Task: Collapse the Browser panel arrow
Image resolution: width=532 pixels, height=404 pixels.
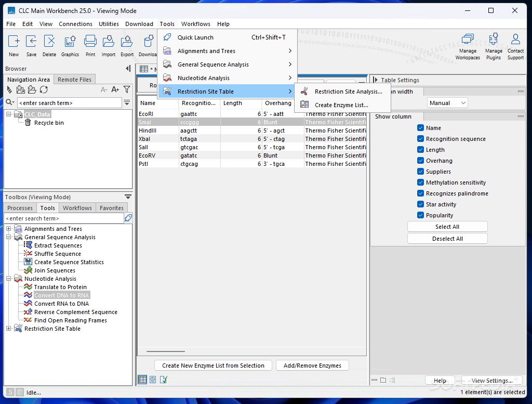Action: (x=128, y=69)
